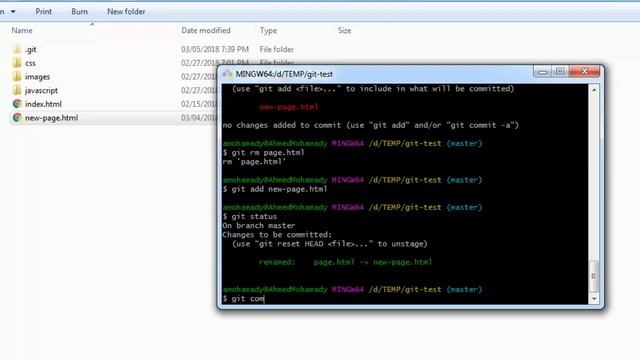This screenshot has width=640, height=360.
Task: Click the terminal scrollbar thumb
Action: 594,276
